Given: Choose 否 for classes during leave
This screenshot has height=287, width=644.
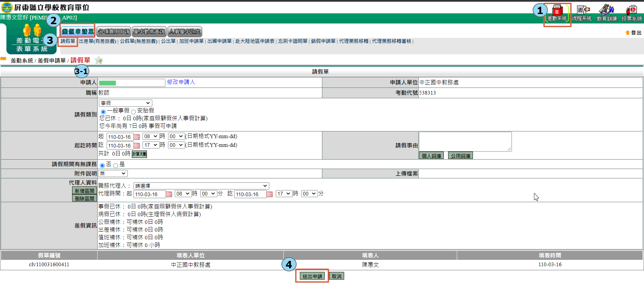Looking at the screenshot, I should [x=102, y=165].
